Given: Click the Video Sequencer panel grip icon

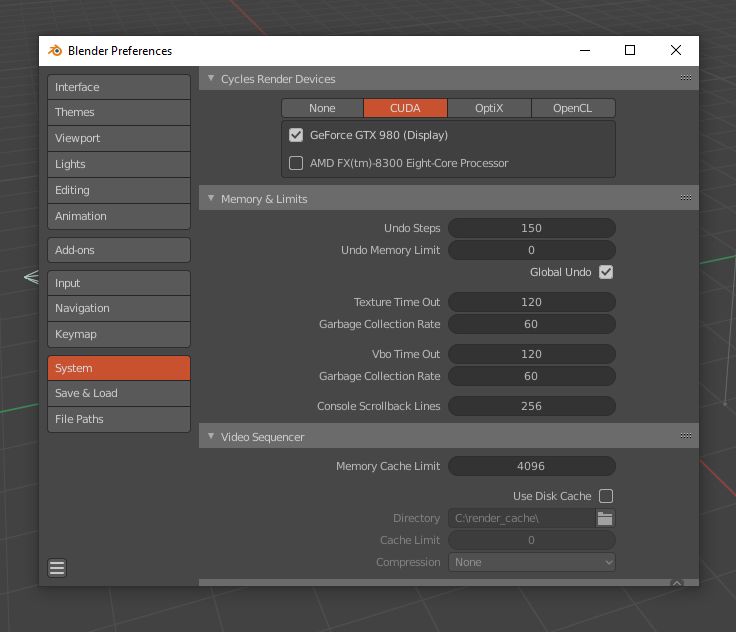Looking at the screenshot, I should pyautogui.click(x=686, y=436).
